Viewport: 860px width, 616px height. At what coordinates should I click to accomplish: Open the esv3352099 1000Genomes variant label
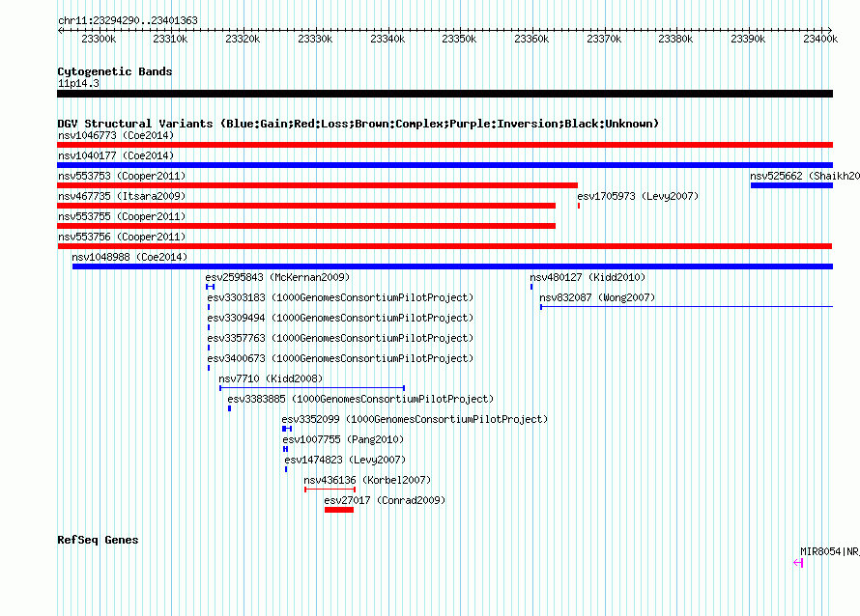tap(415, 419)
